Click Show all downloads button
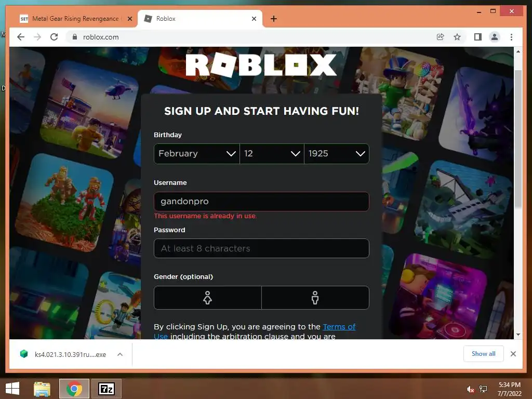532x399 pixels. [x=484, y=354]
